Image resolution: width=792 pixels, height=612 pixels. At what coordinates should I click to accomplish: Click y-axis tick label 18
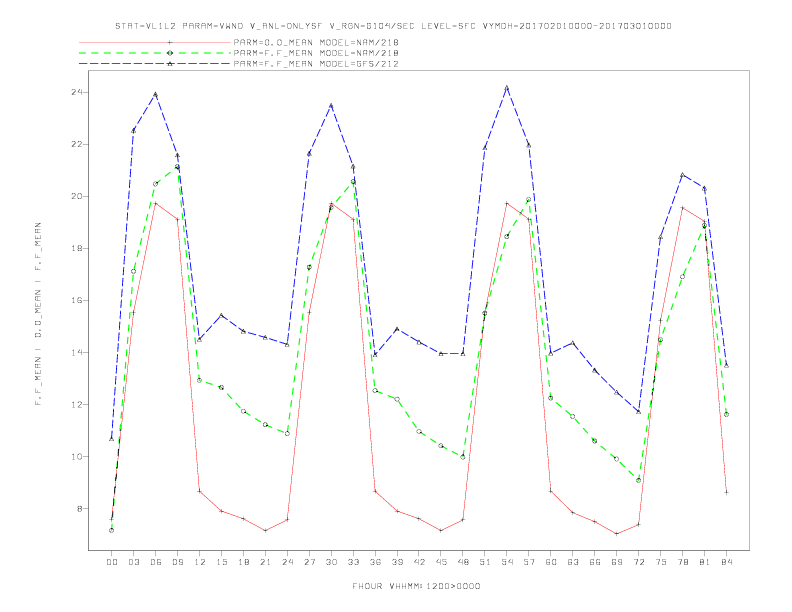(76, 248)
